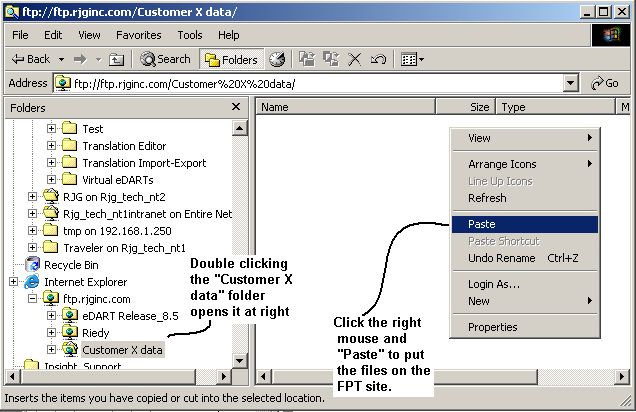Select the Riedy FTP folder icon
636x412 pixels.
(70, 332)
